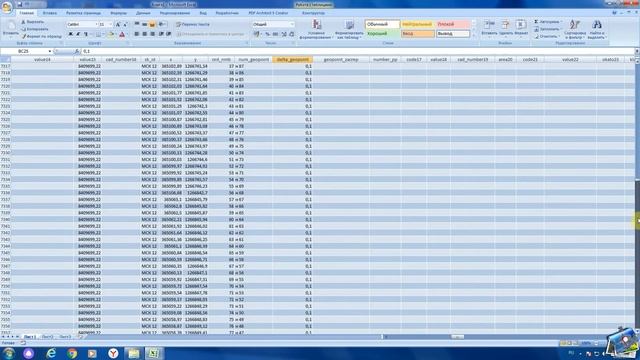Apply the comma thousands separator style
The width and height of the screenshot is (640, 360).
[x=275, y=34]
